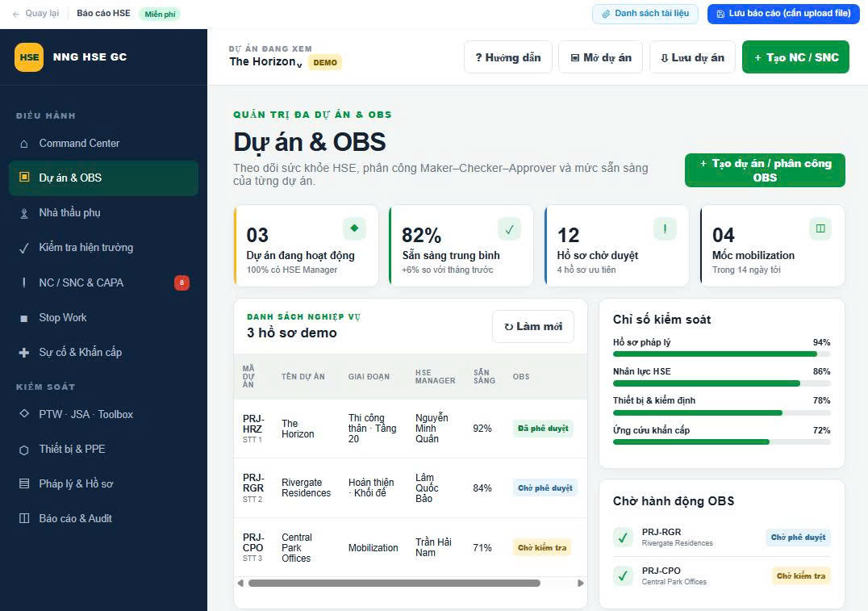Click the SẴN SÀNG column header
The height and width of the screenshot is (611, 868).
coord(484,377)
